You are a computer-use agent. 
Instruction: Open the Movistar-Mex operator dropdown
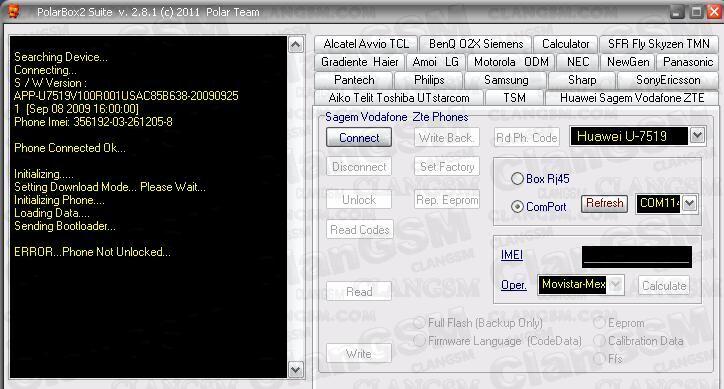point(615,284)
